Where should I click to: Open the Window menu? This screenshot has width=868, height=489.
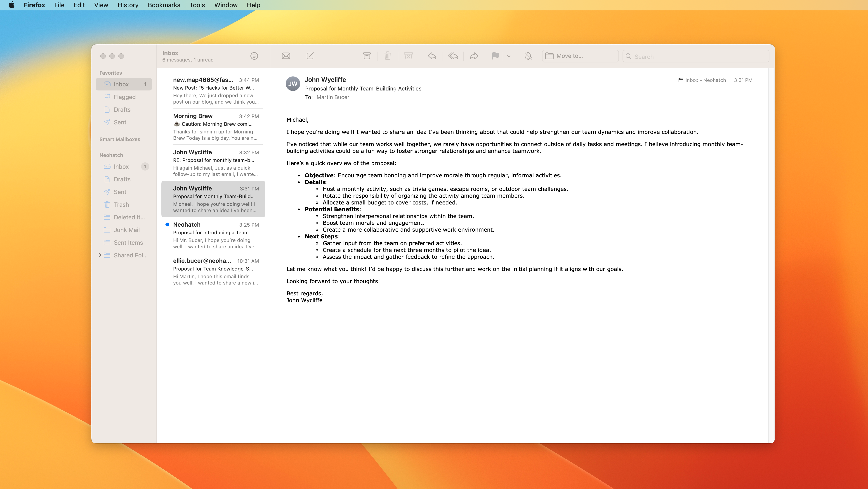(226, 5)
